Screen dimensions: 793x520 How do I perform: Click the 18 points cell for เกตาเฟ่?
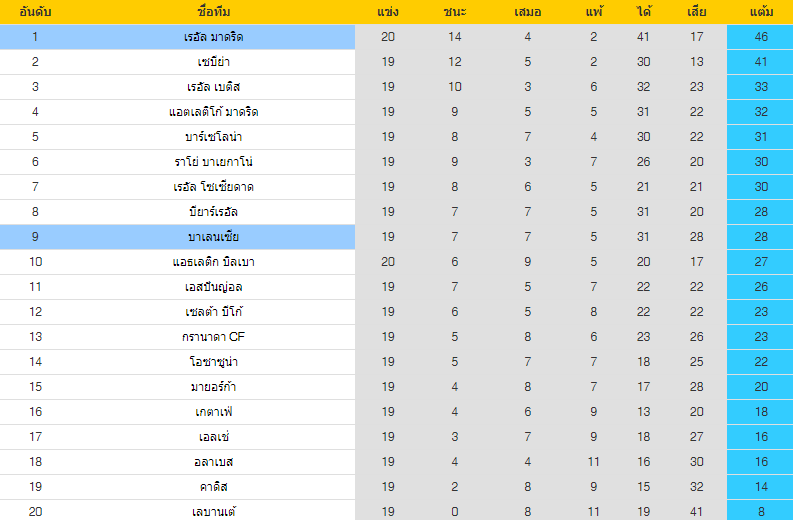(761, 412)
